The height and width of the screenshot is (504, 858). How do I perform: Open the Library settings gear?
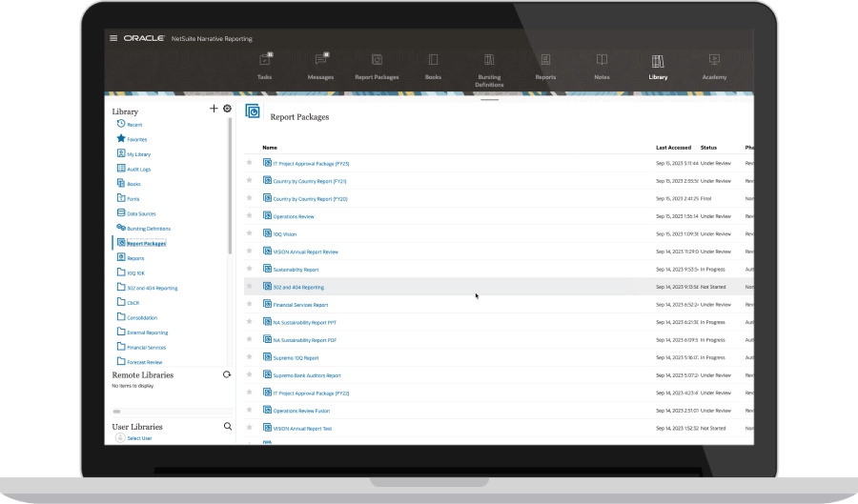coord(227,109)
